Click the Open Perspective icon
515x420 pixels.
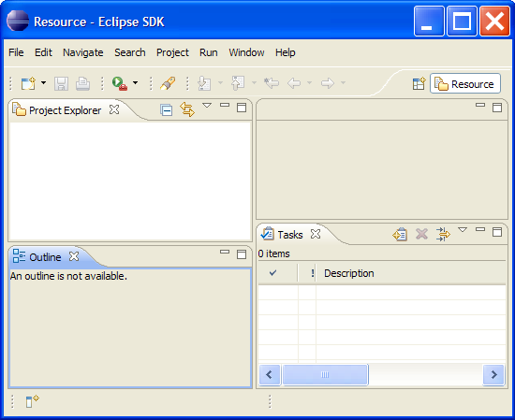click(419, 84)
